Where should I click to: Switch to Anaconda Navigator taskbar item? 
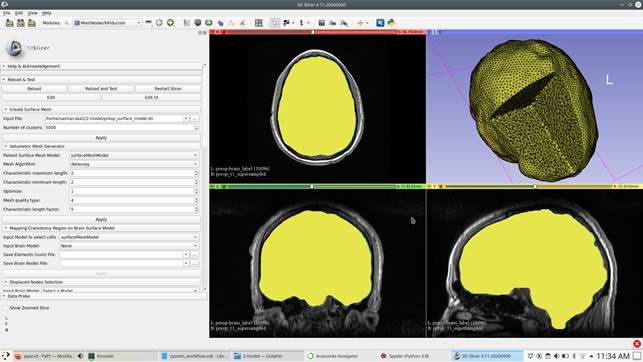click(340, 356)
